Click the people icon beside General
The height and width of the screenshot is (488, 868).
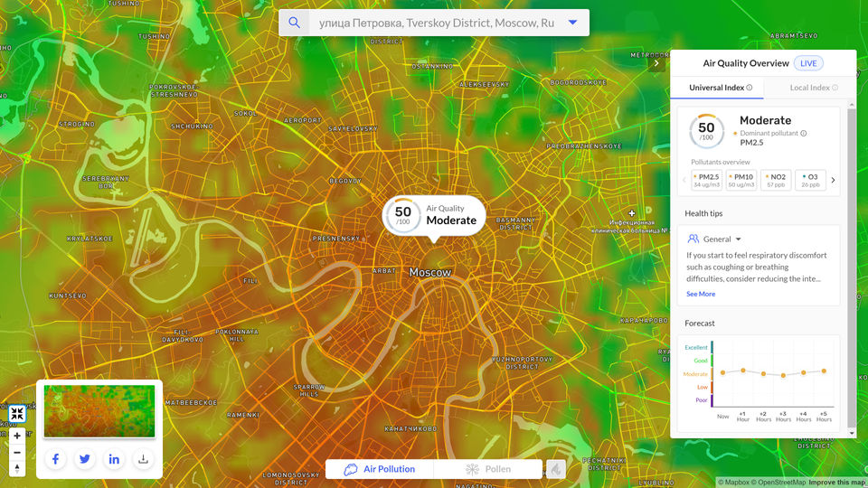[x=693, y=239]
